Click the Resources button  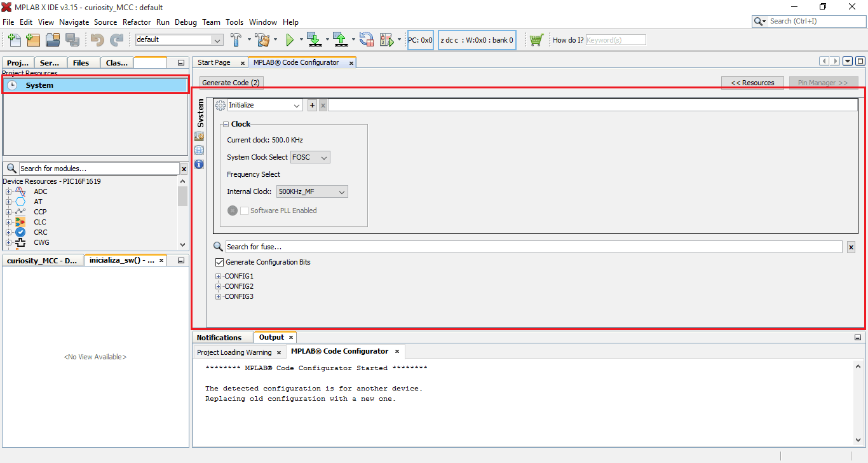[752, 82]
